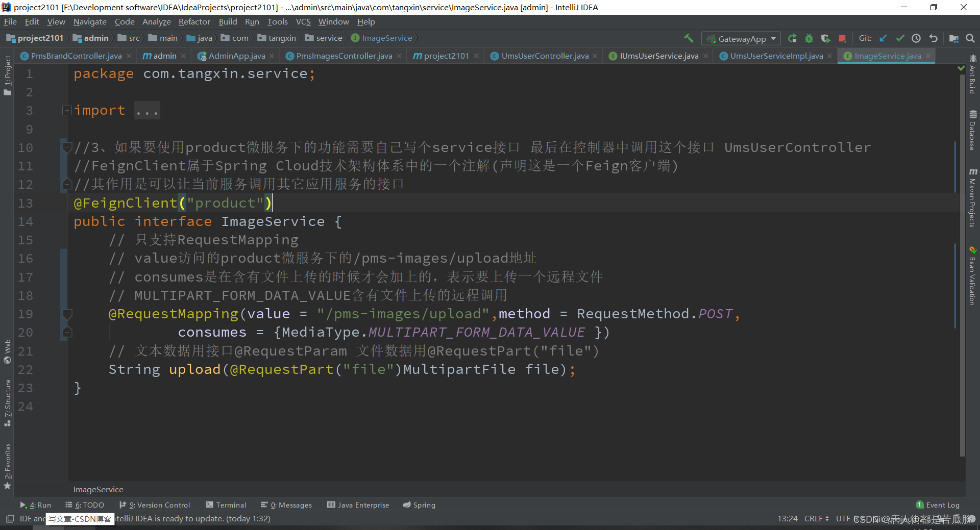
Task: Close the admin Maven tab
Action: point(183,56)
